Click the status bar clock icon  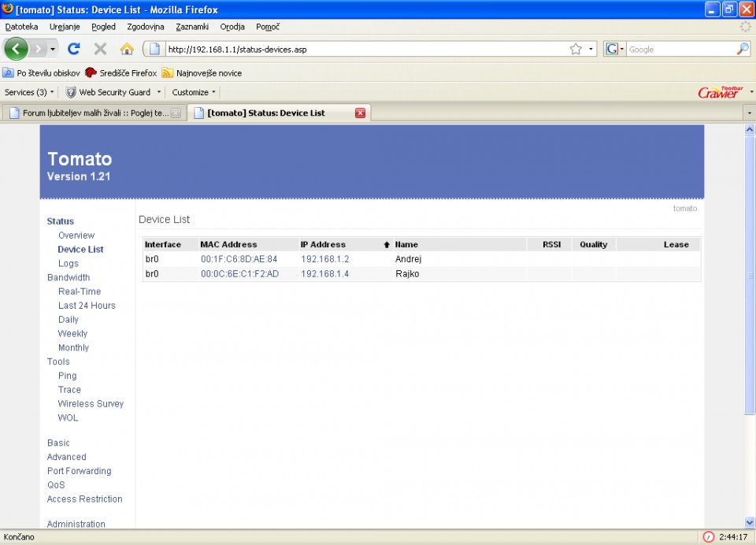[x=708, y=537]
